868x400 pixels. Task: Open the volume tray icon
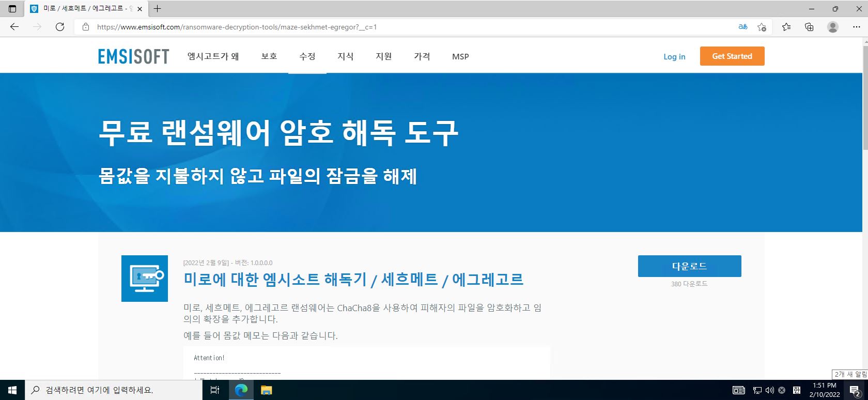click(x=769, y=390)
